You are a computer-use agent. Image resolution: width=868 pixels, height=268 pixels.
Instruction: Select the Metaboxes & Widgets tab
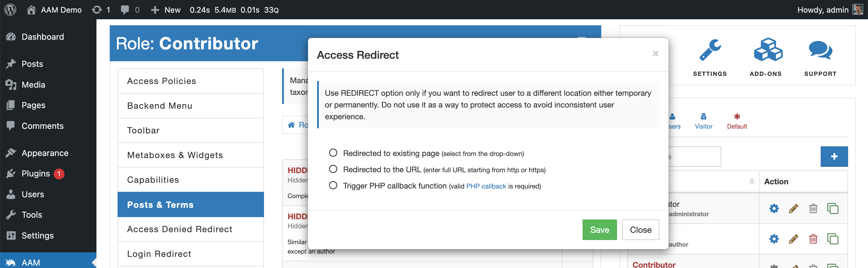[x=191, y=155]
